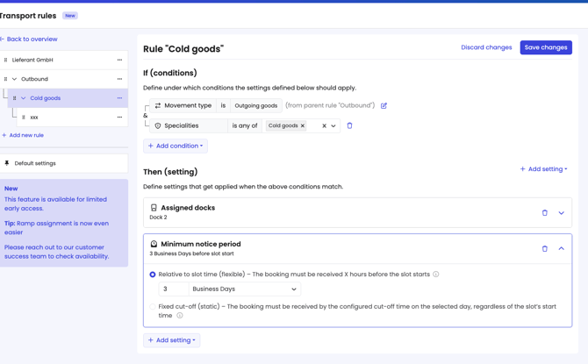Select Relative to slot time option
Viewport: 588px width, 364px height.
point(153,275)
